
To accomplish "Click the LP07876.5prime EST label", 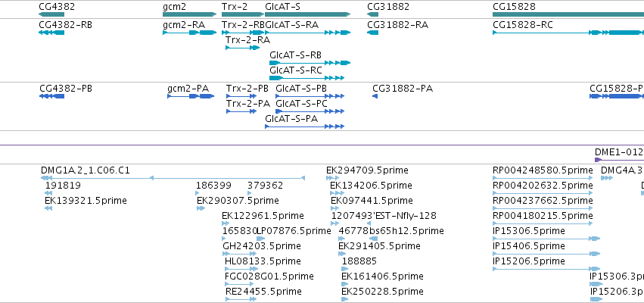I will click(294, 231).
